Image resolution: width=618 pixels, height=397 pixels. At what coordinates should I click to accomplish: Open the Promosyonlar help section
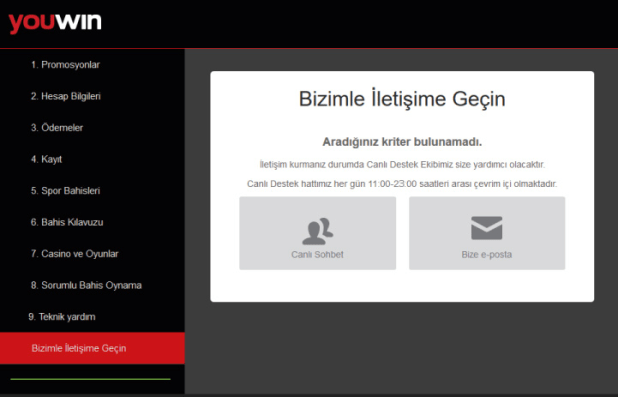(65, 65)
